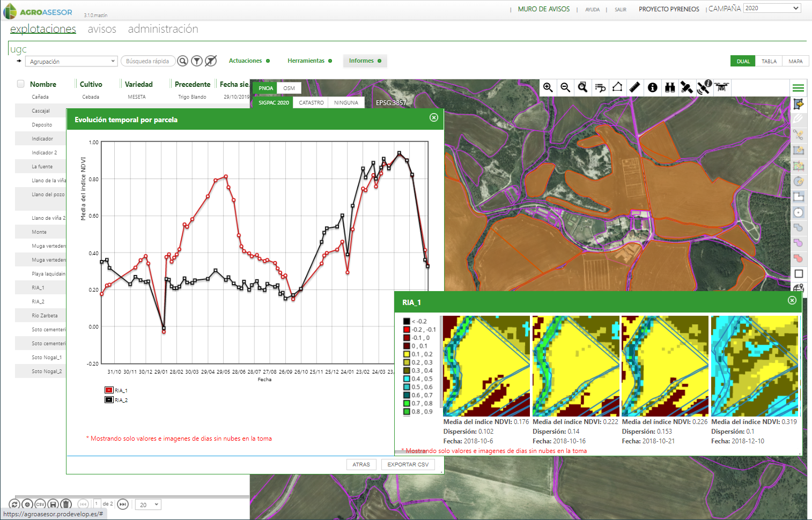Viewport: 812px width, 520px height.
Task: Open the Agrupación dropdown
Action: [71, 61]
